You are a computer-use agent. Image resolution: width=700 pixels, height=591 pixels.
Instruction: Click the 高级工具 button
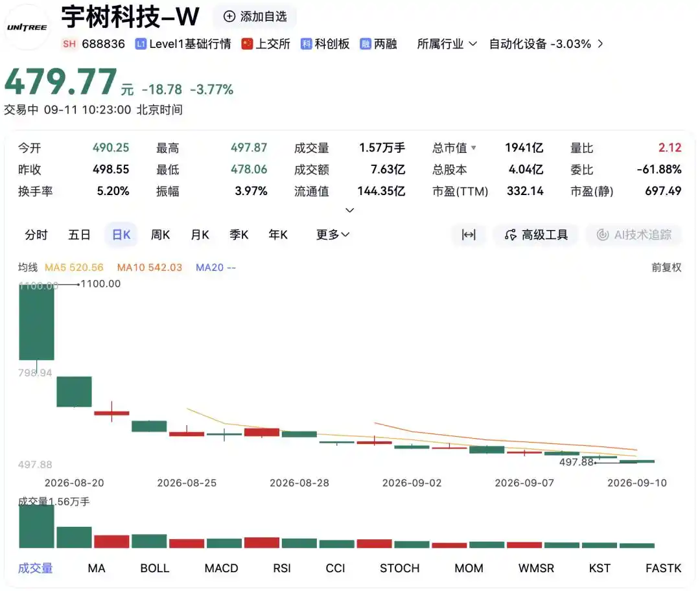pos(536,235)
